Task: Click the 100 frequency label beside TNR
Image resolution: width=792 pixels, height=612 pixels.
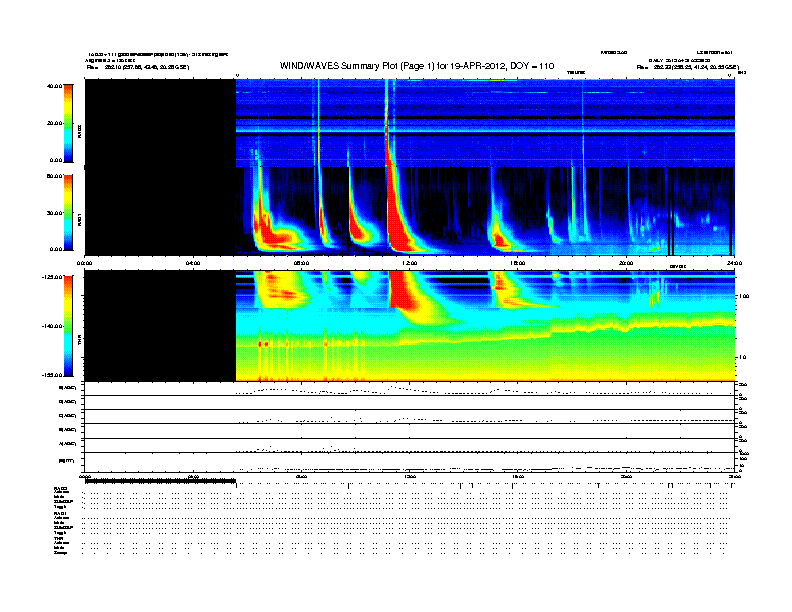Action: click(x=744, y=296)
